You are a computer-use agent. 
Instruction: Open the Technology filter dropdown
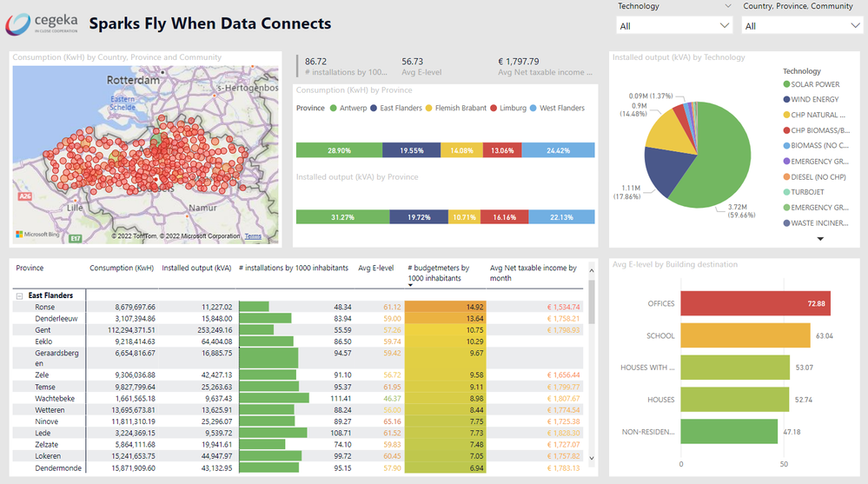[674, 26]
